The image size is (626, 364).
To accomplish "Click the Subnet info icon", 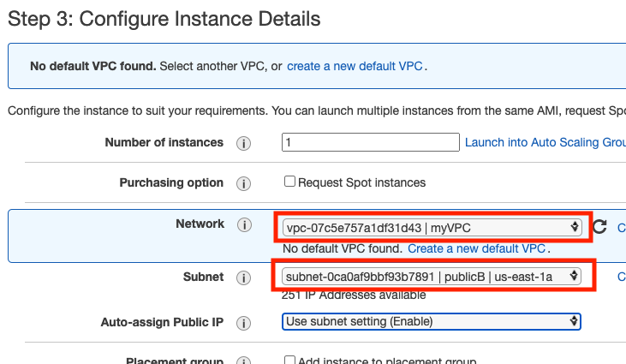I will 243,277.
